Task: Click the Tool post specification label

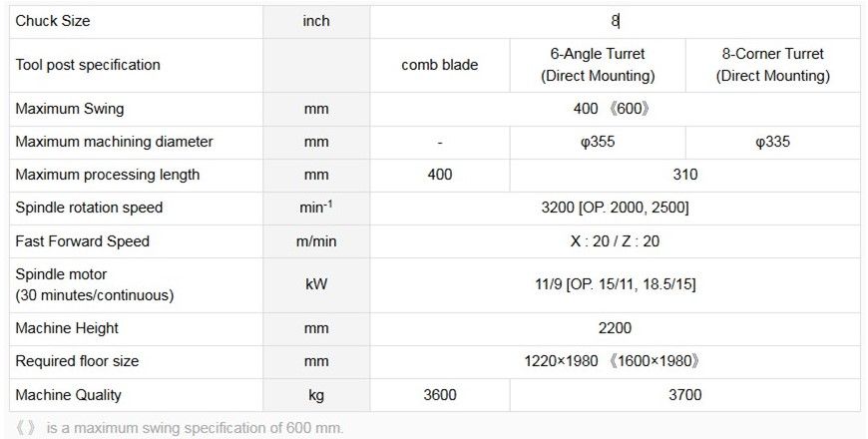Action: [x=88, y=65]
